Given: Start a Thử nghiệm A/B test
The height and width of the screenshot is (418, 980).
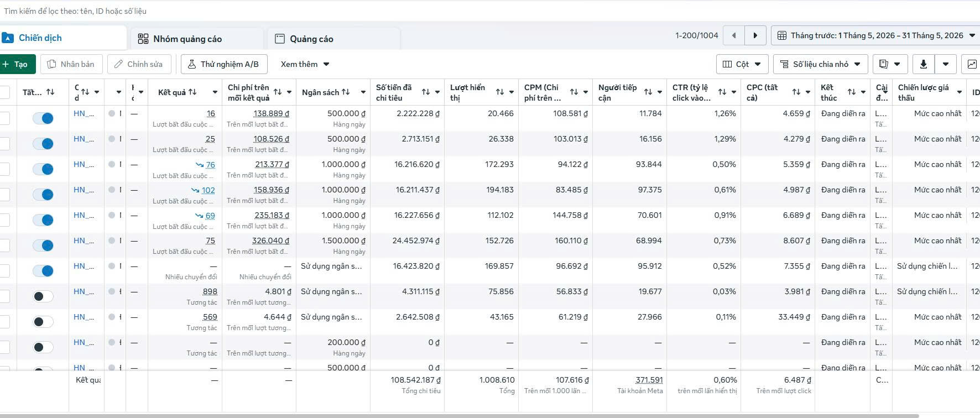Looking at the screenshot, I should pos(224,64).
